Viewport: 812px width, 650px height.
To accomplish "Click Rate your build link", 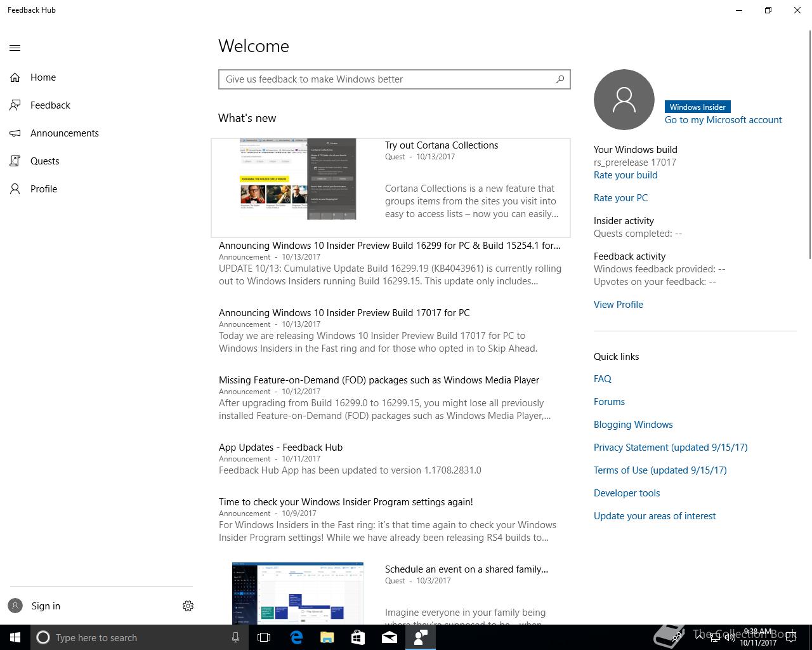I will [x=625, y=175].
